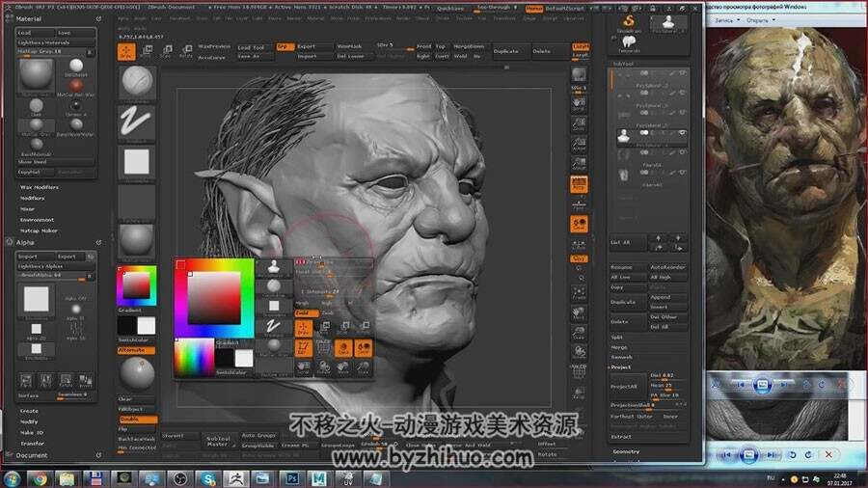Image resolution: width=868 pixels, height=488 pixels.
Task: Click the orange Draw icon in popup
Action: [303, 329]
